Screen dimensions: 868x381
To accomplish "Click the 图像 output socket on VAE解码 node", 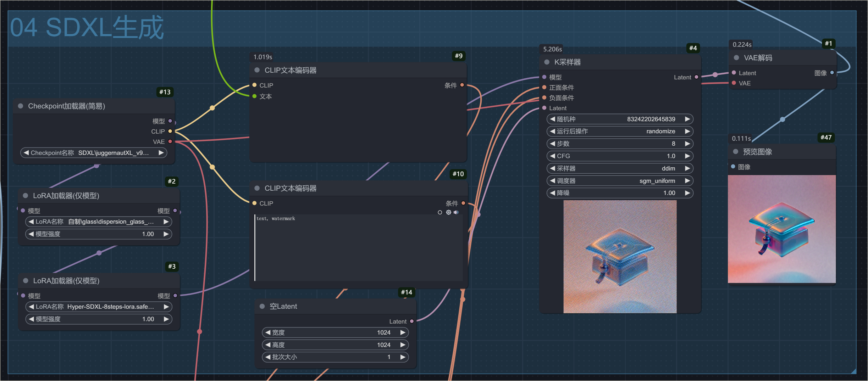I will [832, 73].
